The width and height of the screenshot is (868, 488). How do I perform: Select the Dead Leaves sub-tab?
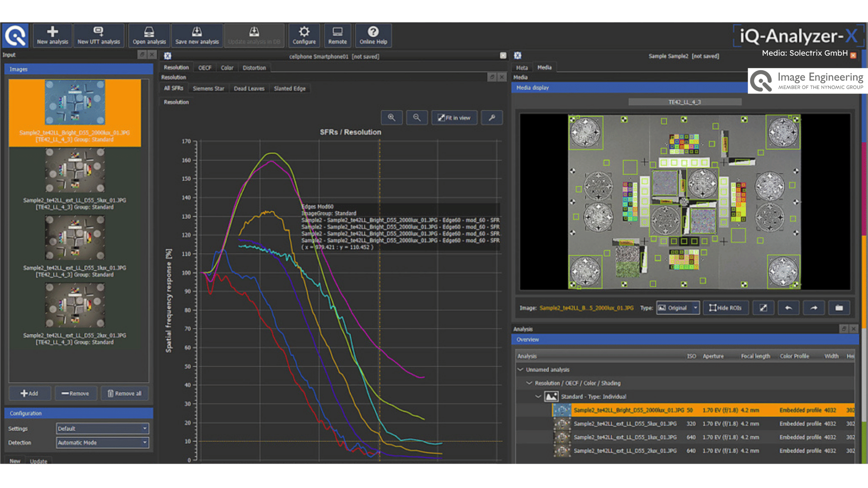[249, 89]
